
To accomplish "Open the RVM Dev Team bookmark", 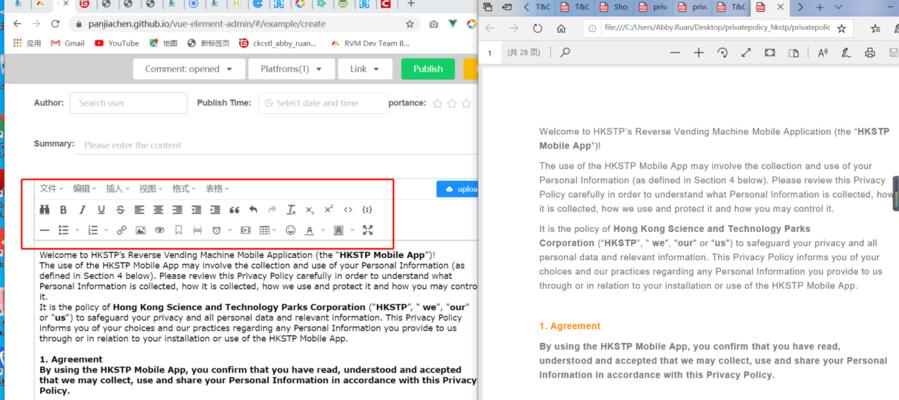I will tap(370, 43).
